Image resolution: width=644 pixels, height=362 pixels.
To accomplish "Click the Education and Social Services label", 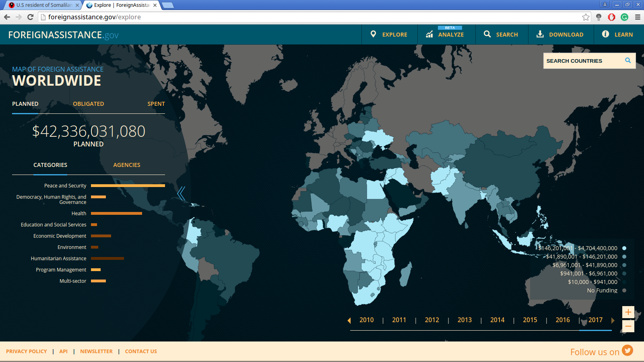I will (54, 224).
